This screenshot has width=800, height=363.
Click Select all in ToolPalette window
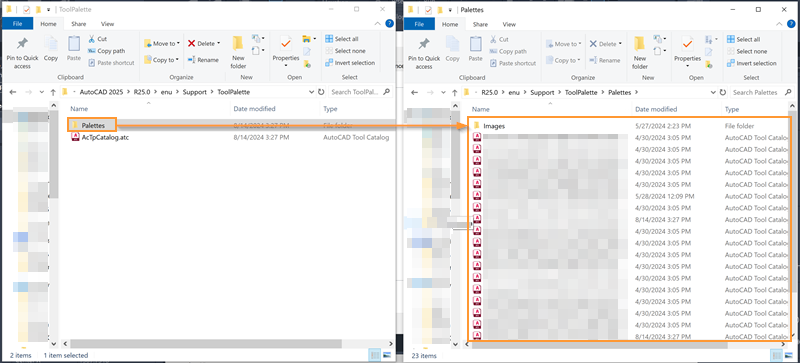click(x=342, y=39)
